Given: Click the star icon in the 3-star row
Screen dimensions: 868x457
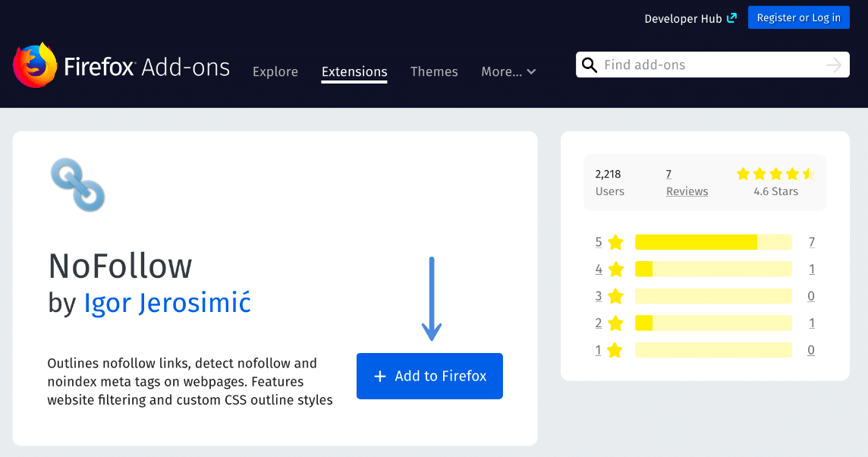Looking at the screenshot, I should (615, 296).
